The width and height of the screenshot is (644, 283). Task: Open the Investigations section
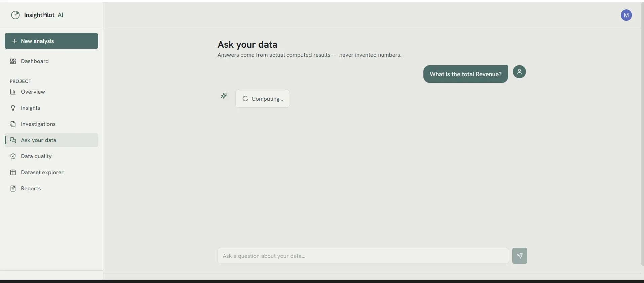pyautogui.click(x=51, y=124)
